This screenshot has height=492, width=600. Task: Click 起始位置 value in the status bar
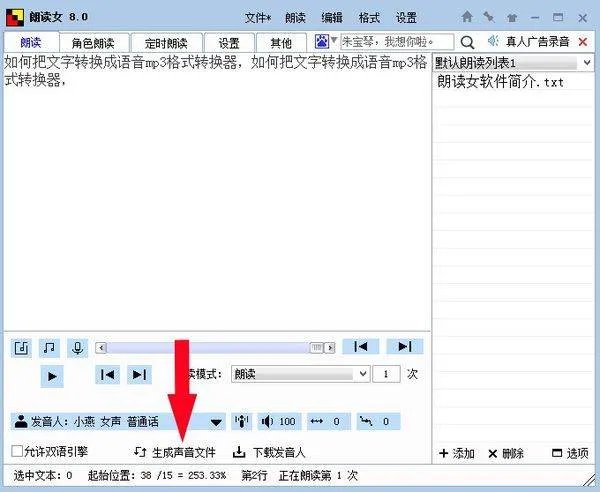pos(157,476)
